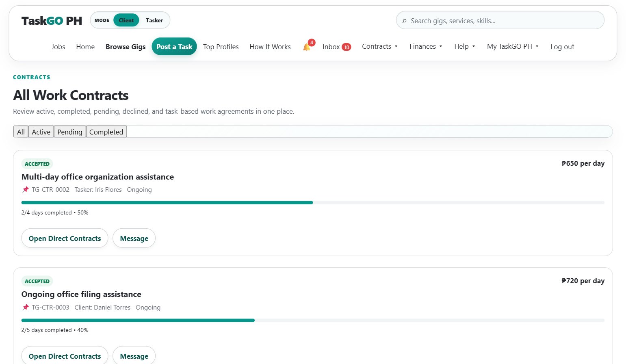The width and height of the screenshot is (626, 364).
Task: Click the TaskGO PH logo
Action: click(x=52, y=21)
